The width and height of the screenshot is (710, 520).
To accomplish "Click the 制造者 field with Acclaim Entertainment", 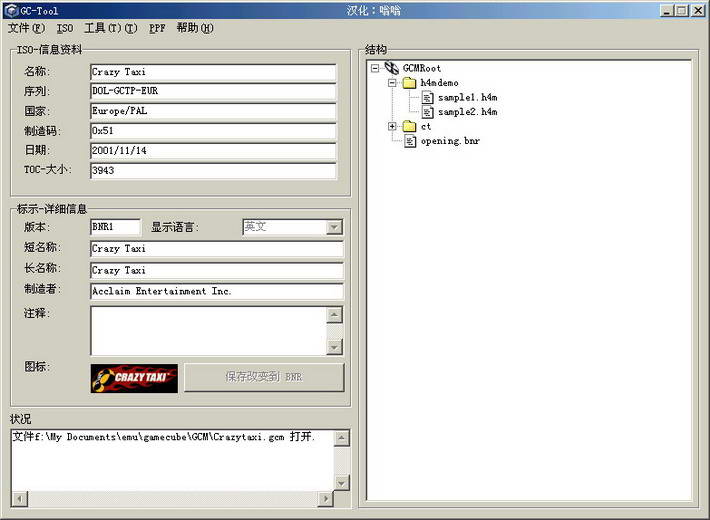I will click(x=216, y=291).
